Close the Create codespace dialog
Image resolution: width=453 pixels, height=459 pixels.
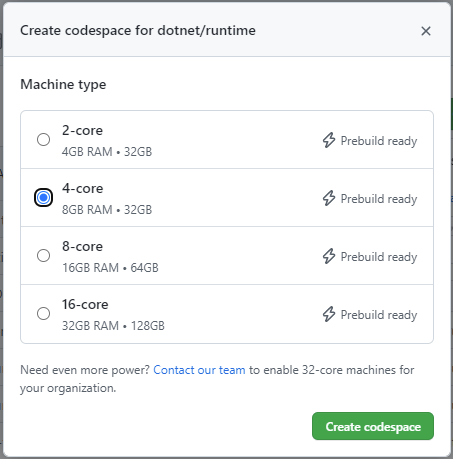click(x=426, y=31)
